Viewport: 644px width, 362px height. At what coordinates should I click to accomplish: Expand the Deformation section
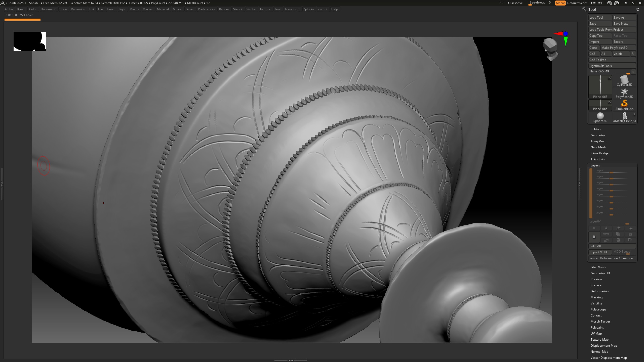pos(599,291)
